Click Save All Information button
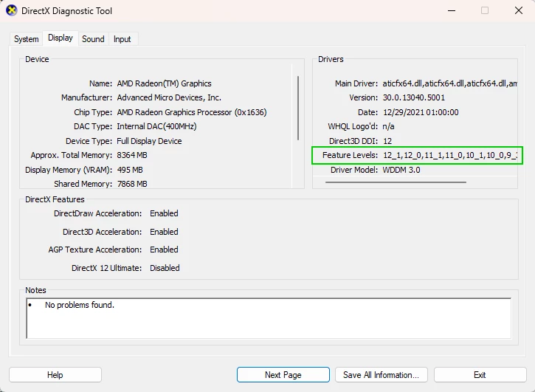This screenshot has width=535, height=392. [x=382, y=374]
